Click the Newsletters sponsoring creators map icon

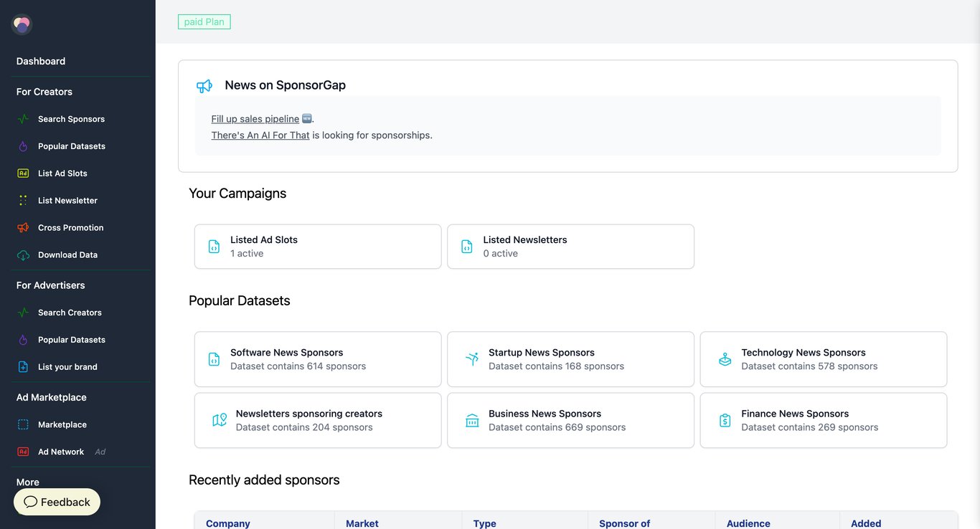point(220,420)
